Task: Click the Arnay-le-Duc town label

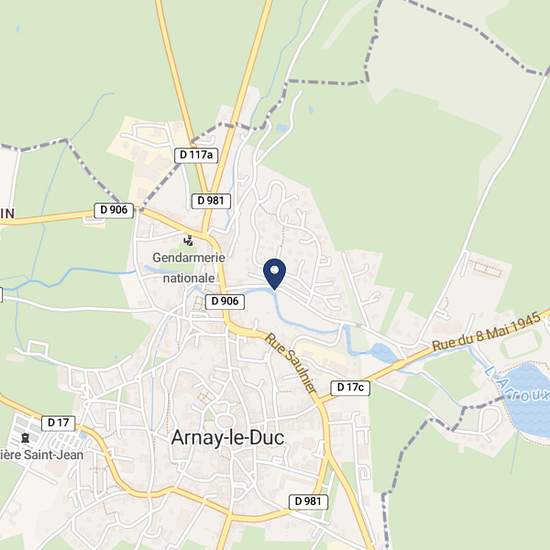Action: (x=228, y=438)
